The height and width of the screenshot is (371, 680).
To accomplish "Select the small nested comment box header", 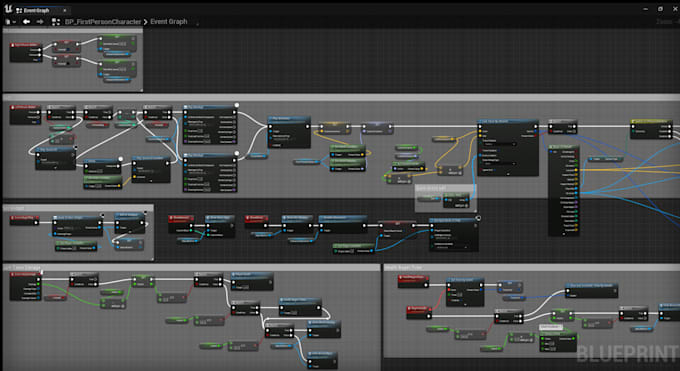I will [x=445, y=188].
